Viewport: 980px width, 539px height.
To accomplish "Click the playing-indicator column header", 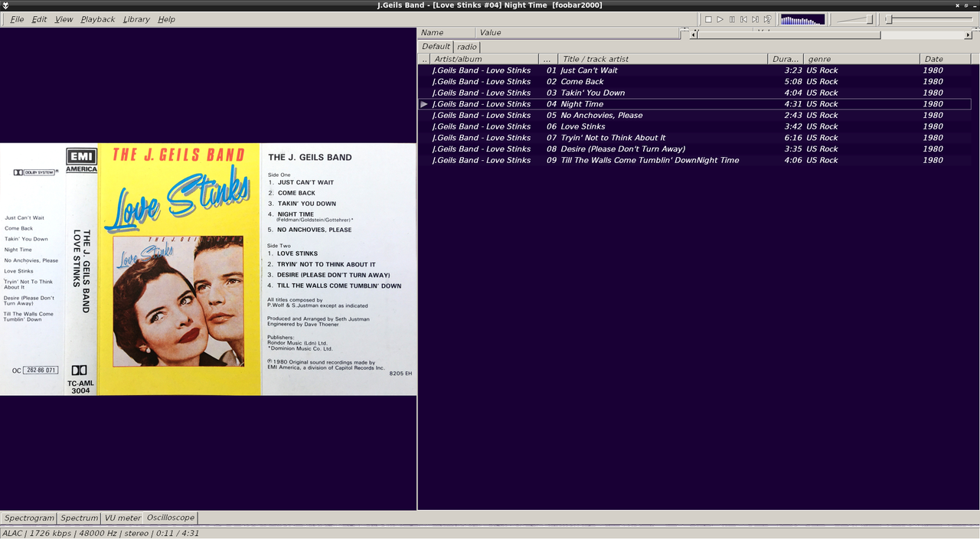I will click(424, 59).
